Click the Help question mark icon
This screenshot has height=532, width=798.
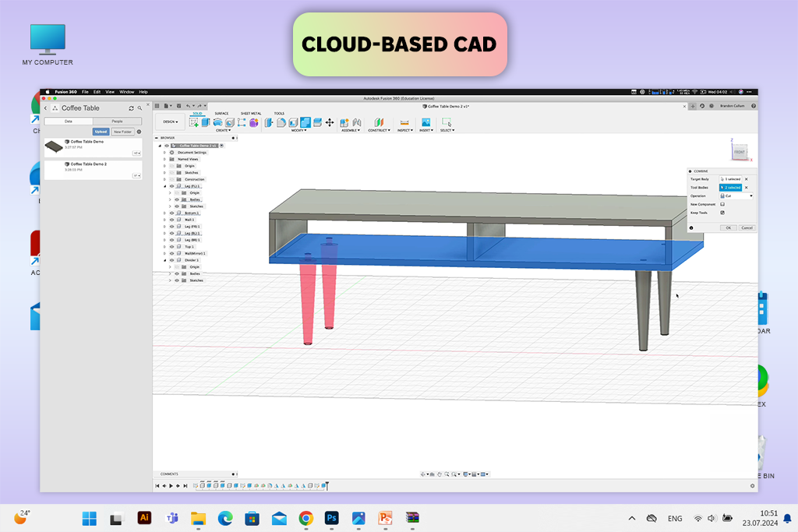754,106
